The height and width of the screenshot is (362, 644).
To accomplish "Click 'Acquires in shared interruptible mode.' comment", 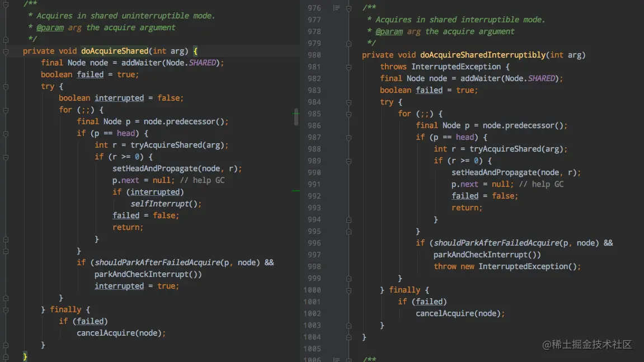I will pos(460,20).
